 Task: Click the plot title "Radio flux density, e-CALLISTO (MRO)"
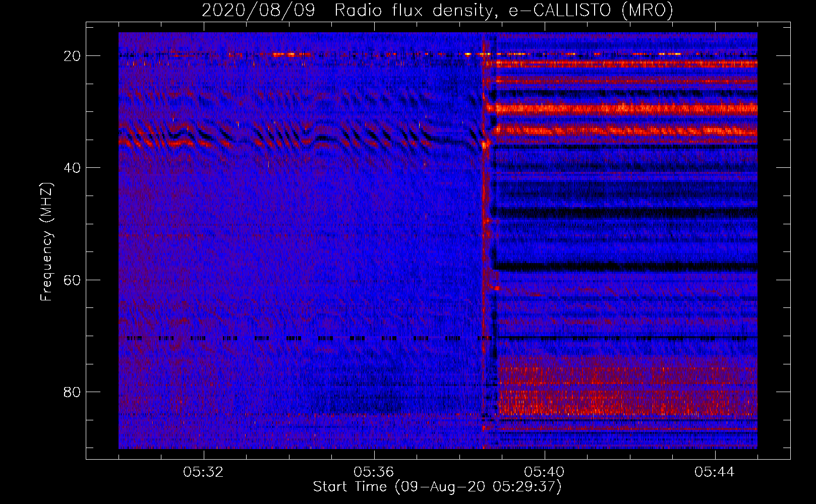coord(504,11)
